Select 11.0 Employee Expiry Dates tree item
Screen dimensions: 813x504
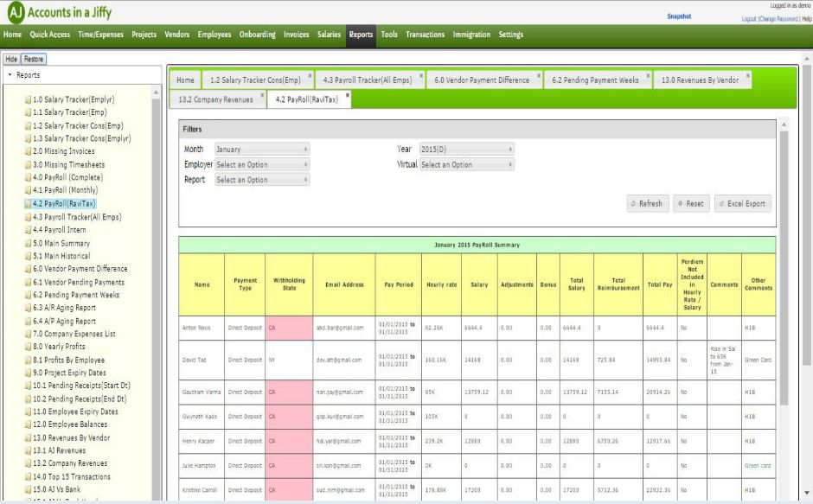[x=76, y=411]
